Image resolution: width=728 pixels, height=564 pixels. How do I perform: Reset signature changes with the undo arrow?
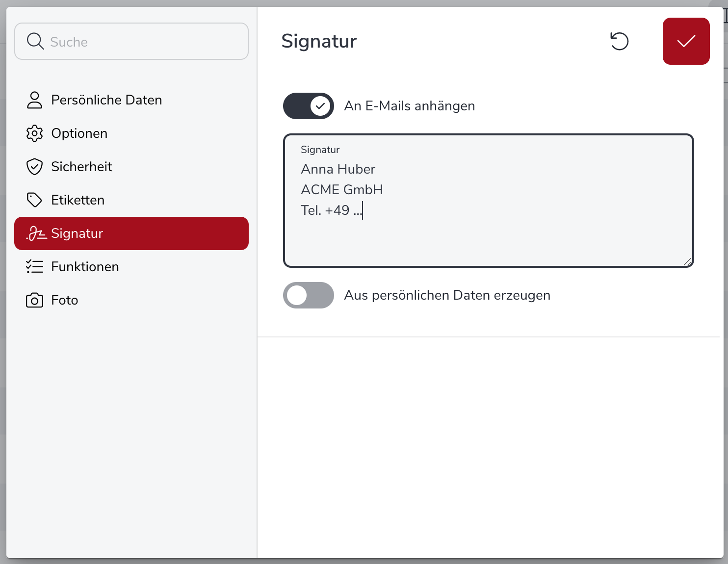click(x=619, y=41)
